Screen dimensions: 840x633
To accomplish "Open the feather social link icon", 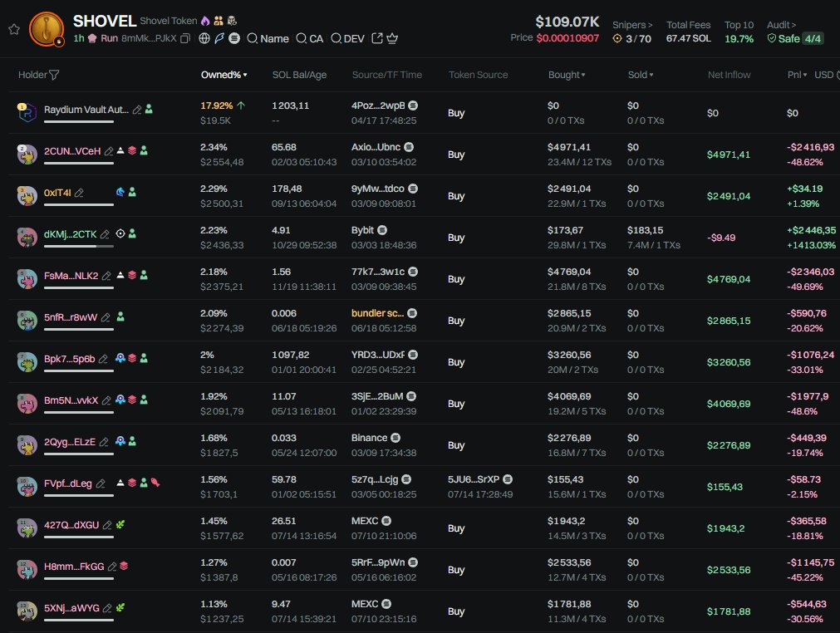I will point(219,38).
